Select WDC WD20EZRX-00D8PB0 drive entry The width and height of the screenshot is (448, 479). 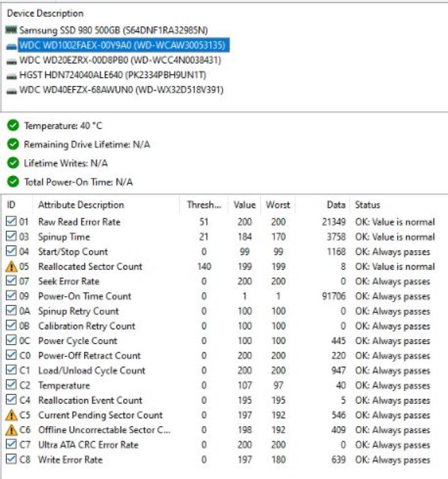click(120, 60)
